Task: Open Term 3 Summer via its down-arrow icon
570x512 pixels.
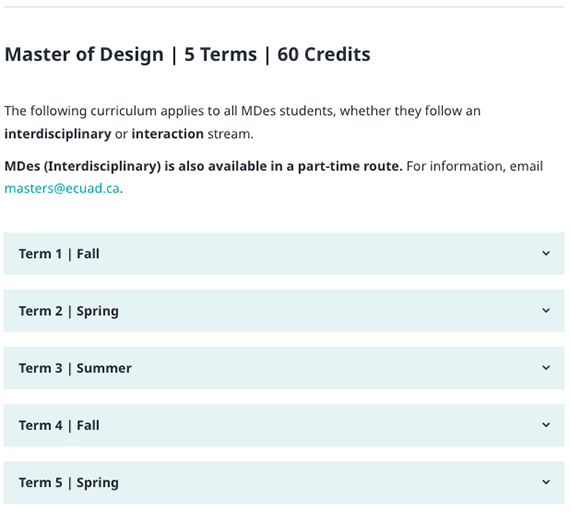Action: [x=546, y=368]
